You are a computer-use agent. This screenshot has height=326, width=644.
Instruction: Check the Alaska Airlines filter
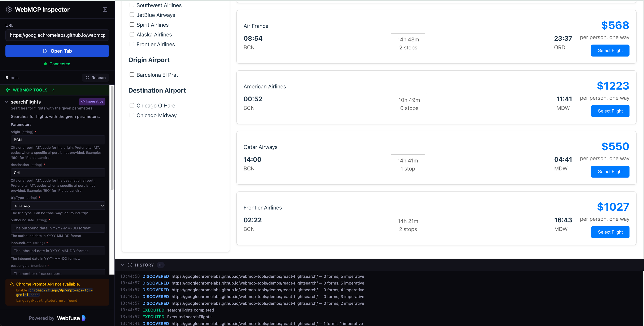(132, 34)
